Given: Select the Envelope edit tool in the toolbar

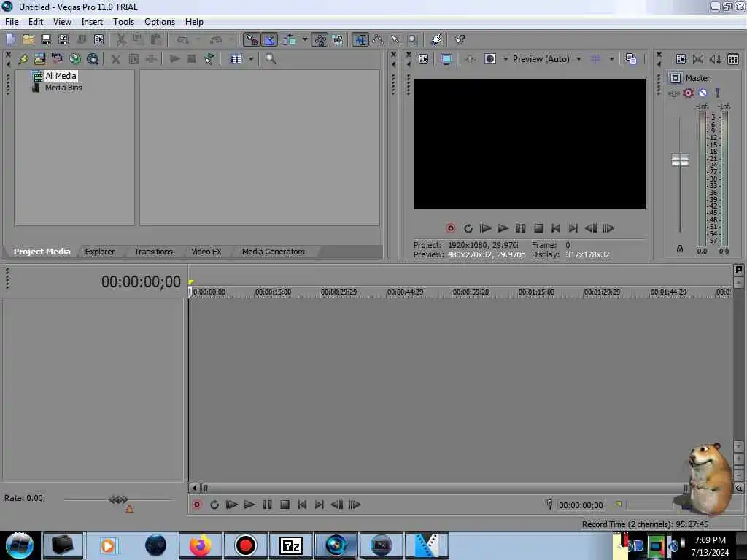Looking at the screenshot, I should [378, 40].
